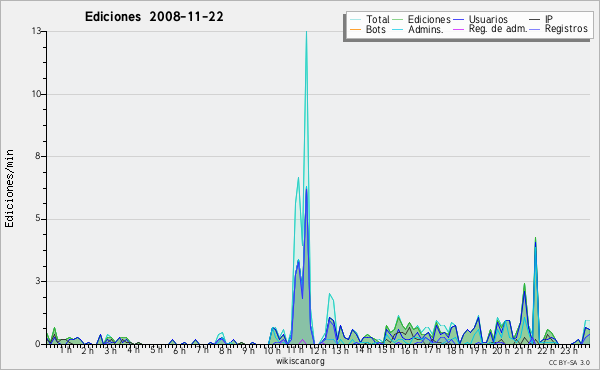Viewport: 600px width, 370px height.
Task: Click the 'Admins.' legend label
Action: [x=426, y=29]
